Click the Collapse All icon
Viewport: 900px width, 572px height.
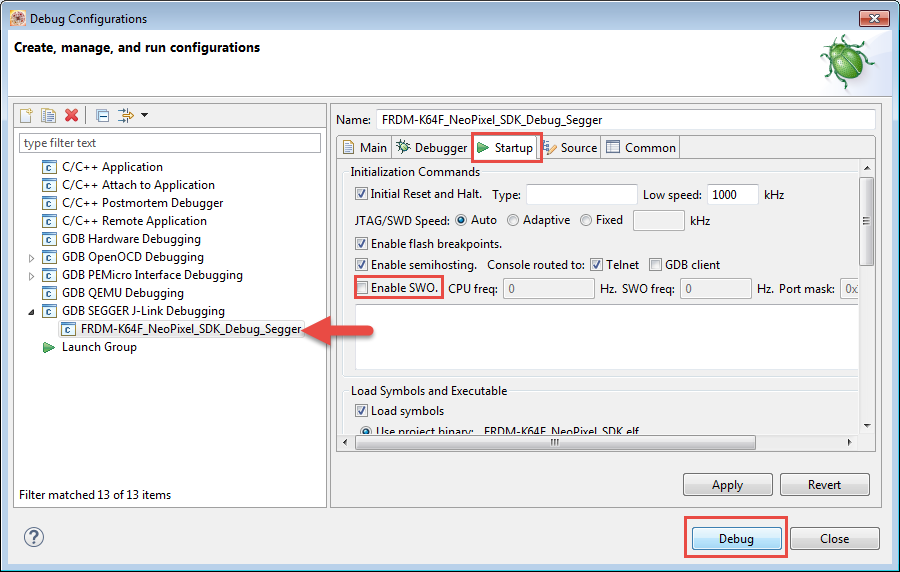102,116
